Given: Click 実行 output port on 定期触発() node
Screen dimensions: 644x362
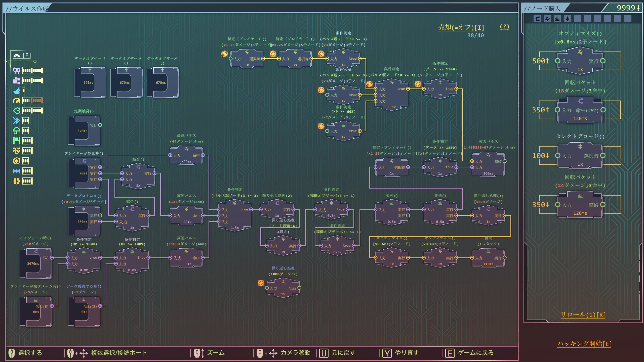Looking at the screenshot, I should tap(100, 125).
